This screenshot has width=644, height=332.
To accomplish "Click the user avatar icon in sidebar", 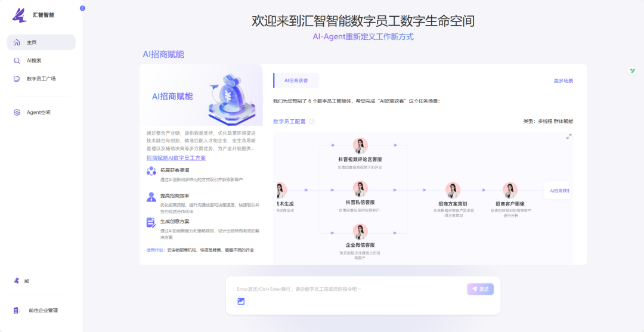I will (17, 281).
